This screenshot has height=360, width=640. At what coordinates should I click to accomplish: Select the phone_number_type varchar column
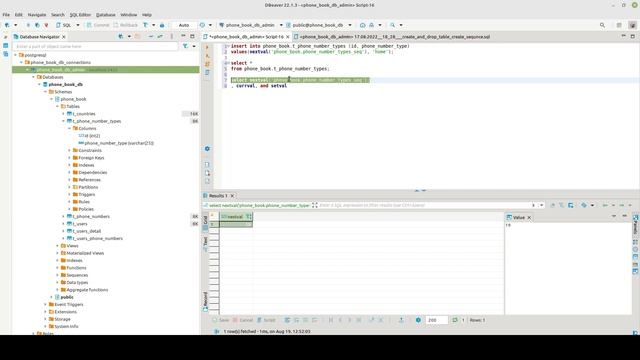tap(119, 143)
